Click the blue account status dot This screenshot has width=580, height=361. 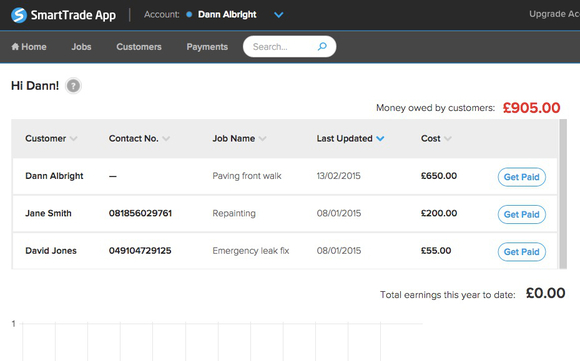point(189,14)
